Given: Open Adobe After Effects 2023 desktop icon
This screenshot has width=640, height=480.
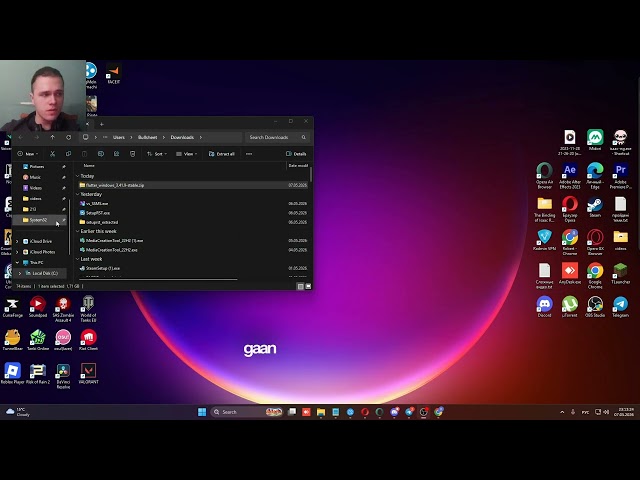Looking at the screenshot, I should coord(570,176).
